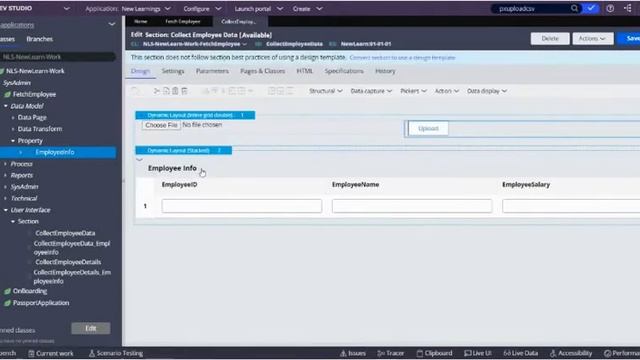Screen dimensions: 640x360
Task: Switch to the Settings tab
Action: click(x=173, y=71)
